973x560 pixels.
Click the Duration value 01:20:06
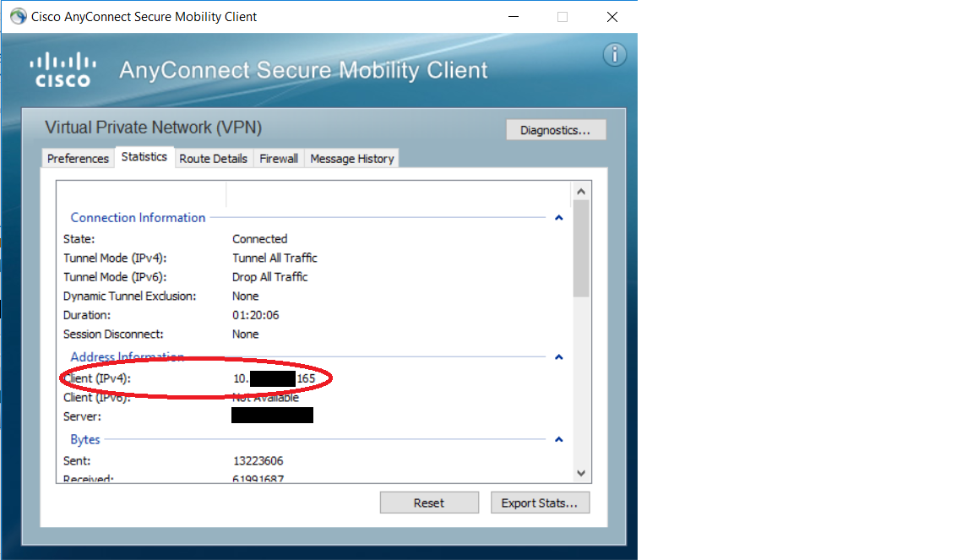[255, 315]
